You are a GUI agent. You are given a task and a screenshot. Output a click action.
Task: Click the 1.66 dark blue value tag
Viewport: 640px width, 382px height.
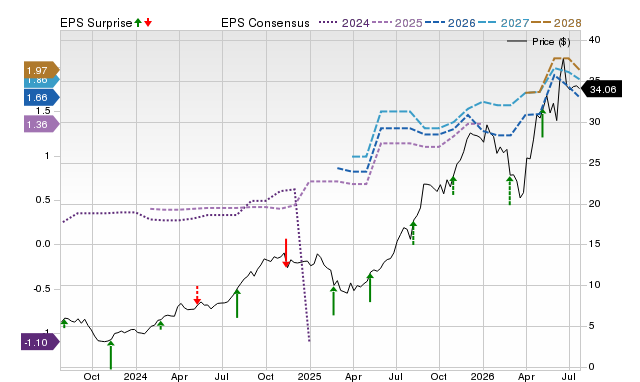coord(42,98)
